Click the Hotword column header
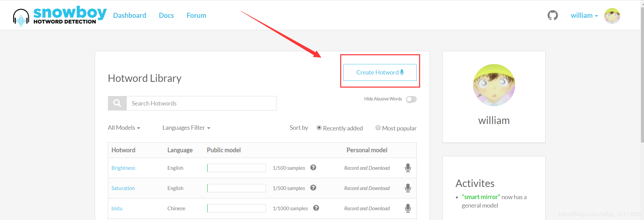 click(123, 150)
